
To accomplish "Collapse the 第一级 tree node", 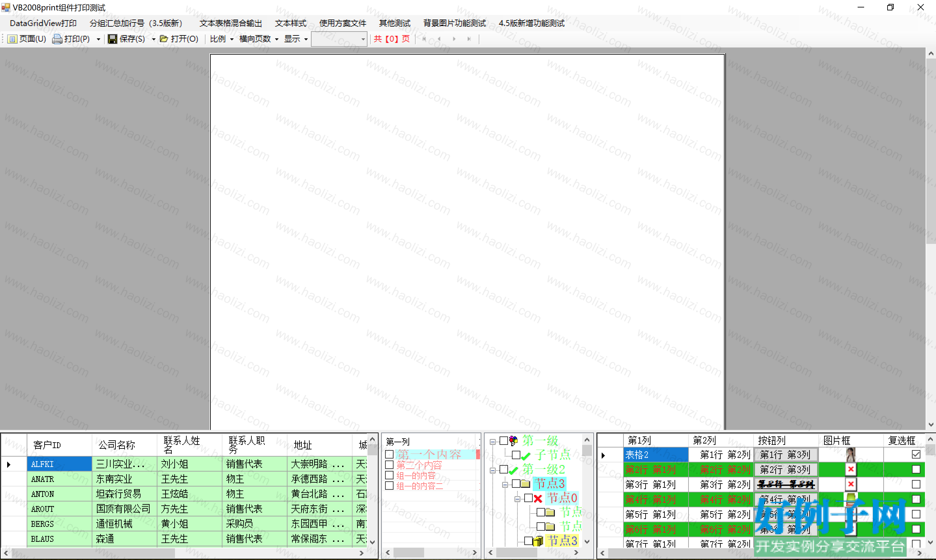I will [492, 442].
